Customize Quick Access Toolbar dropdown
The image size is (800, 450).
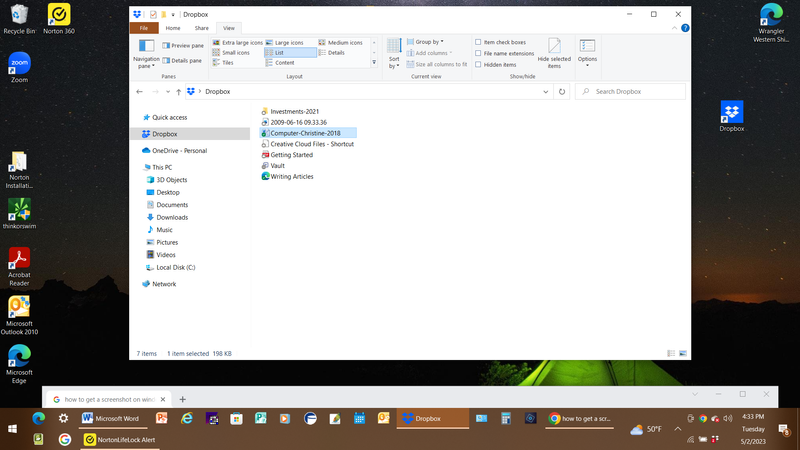[173, 15]
